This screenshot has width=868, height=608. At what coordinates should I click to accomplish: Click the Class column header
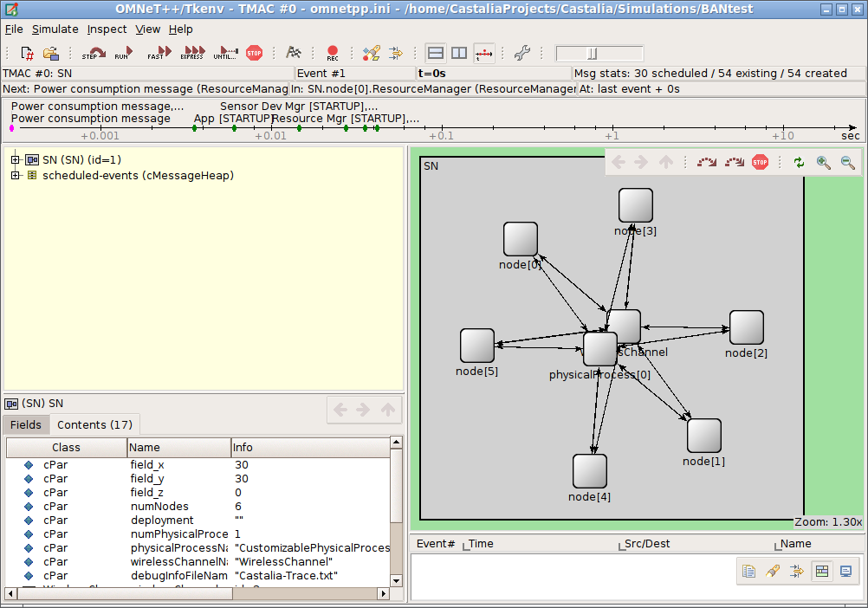67,448
